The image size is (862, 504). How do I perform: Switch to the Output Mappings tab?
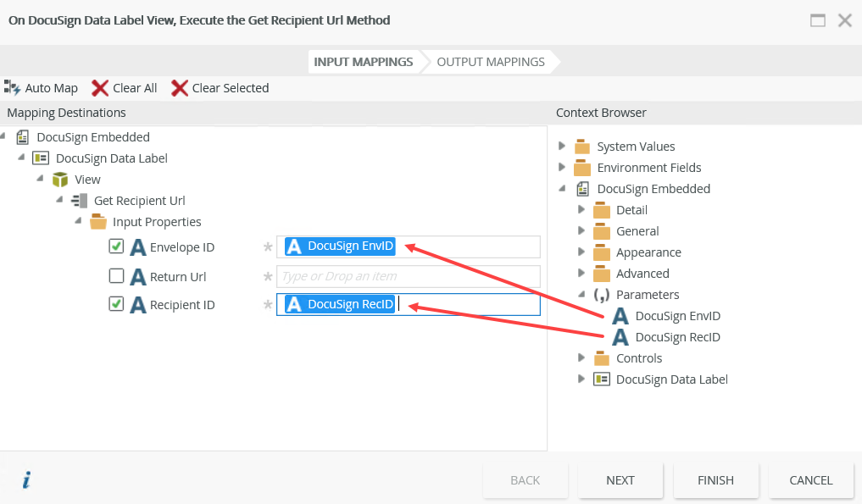[490, 62]
